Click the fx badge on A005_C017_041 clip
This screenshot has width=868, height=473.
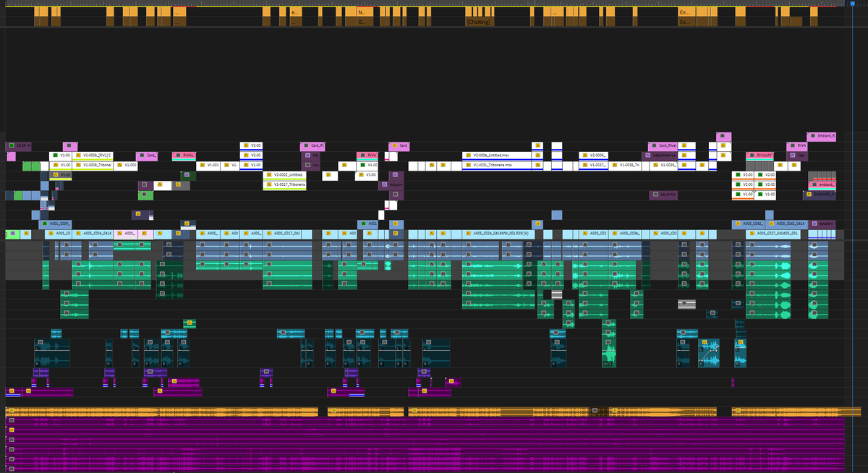click(269, 234)
